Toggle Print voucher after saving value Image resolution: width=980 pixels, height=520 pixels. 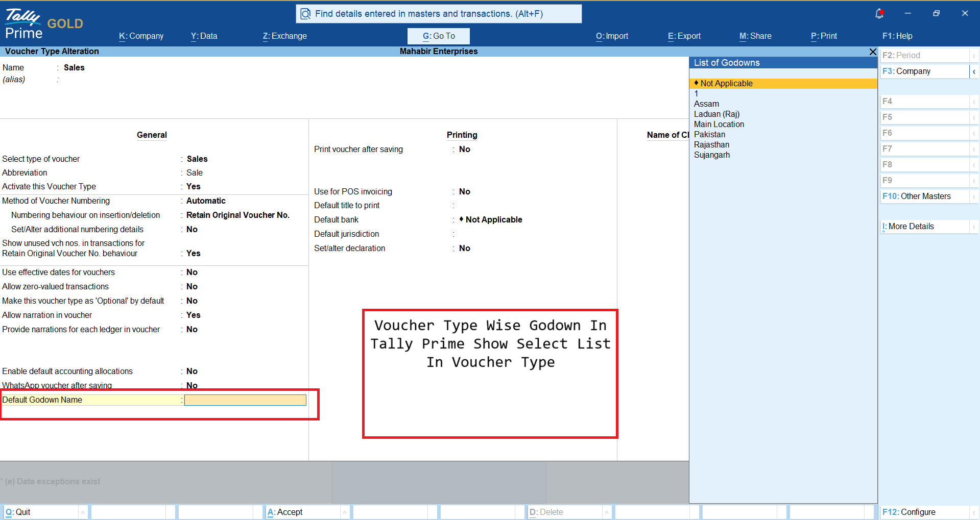(x=464, y=149)
